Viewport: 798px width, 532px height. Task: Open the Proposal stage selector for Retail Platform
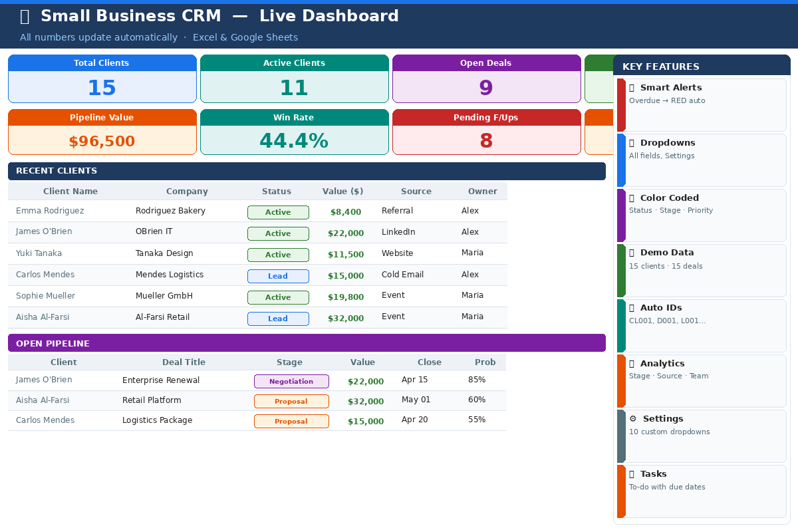click(291, 401)
